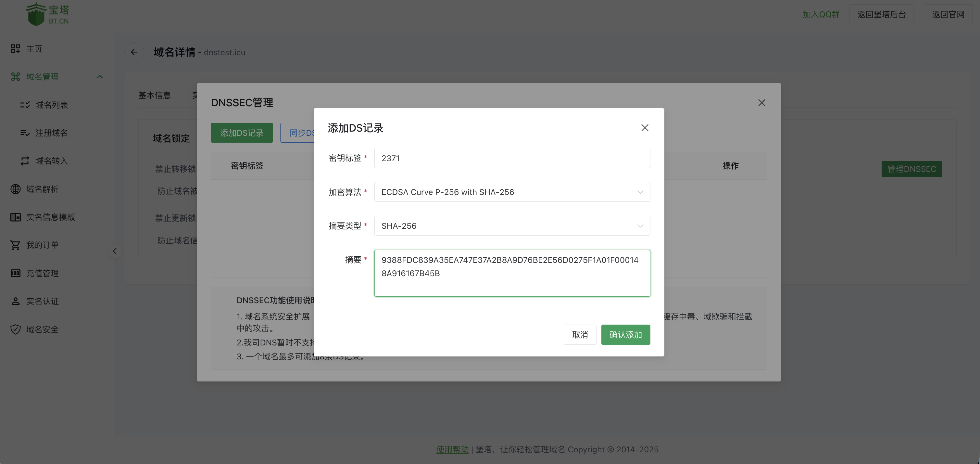The width and height of the screenshot is (980, 464).
Task: Open the 域名安全 security section
Action: tap(42, 329)
